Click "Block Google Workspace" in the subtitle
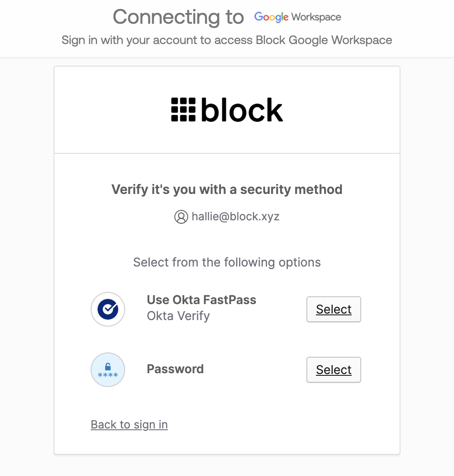The image size is (454, 476). pyautogui.click(x=324, y=40)
